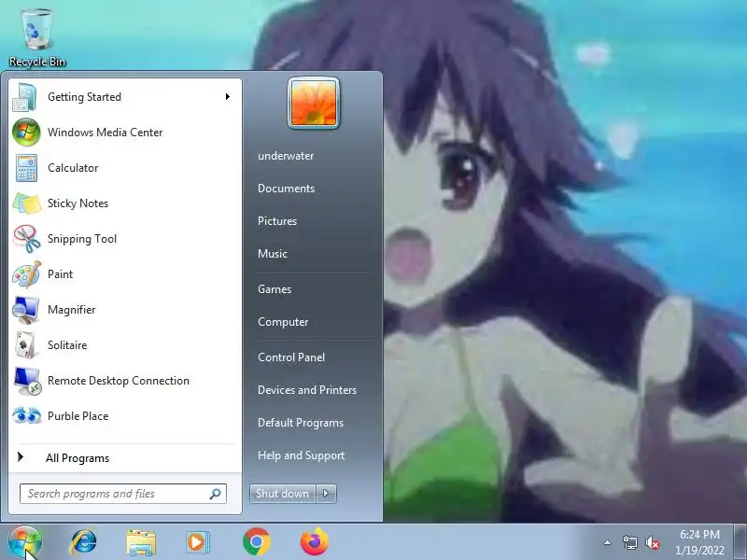Open Purble Place via its eyes icon

point(27,415)
